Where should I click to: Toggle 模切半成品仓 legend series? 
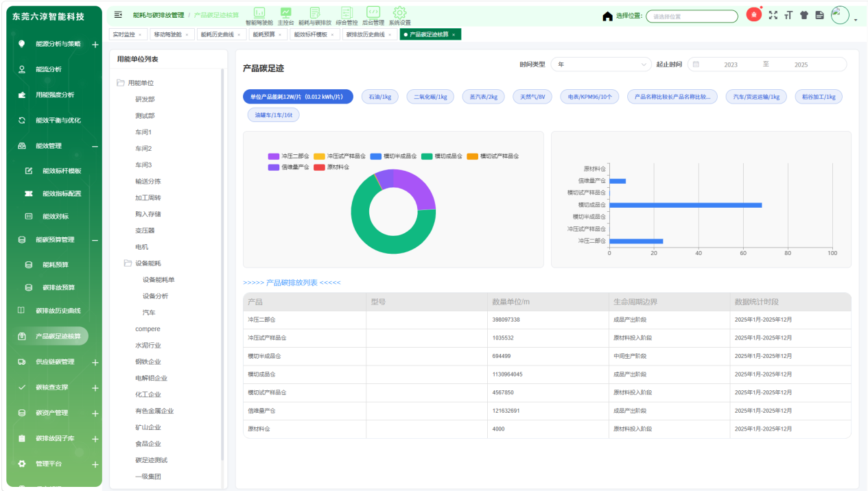pyautogui.click(x=393, y=156)
